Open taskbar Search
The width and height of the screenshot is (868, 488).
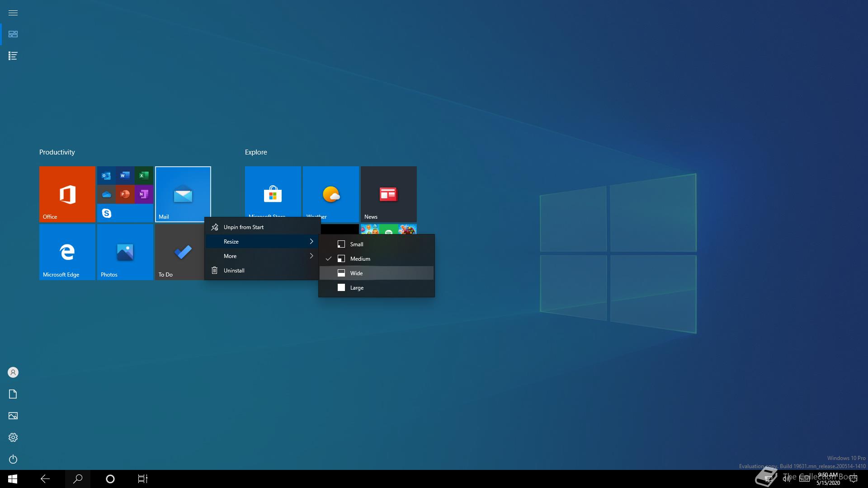click(x=78, y=479)
